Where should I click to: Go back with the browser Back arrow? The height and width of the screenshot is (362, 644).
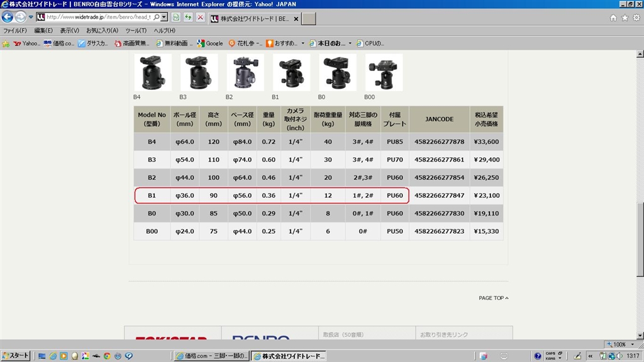[x=8, y=17]
